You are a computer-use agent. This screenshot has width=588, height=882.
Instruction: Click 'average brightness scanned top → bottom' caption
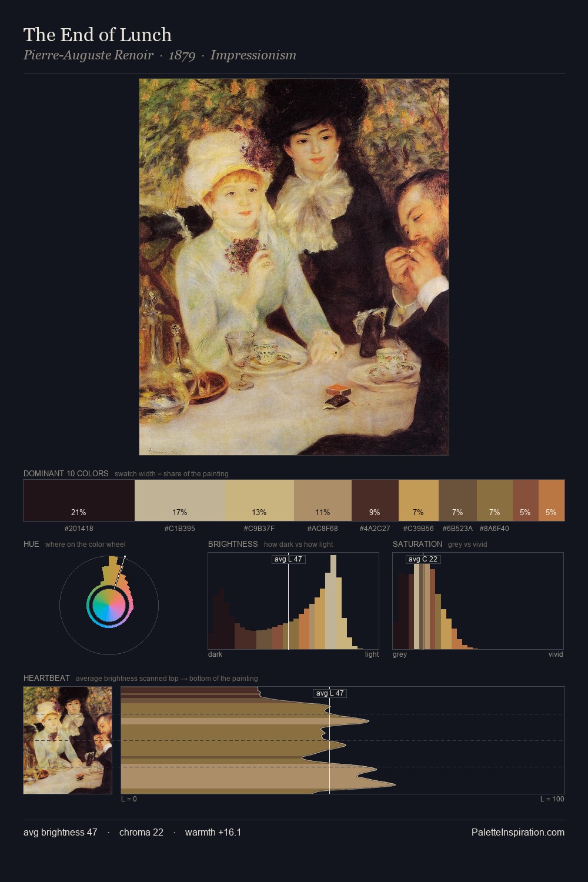click(166, 679)
